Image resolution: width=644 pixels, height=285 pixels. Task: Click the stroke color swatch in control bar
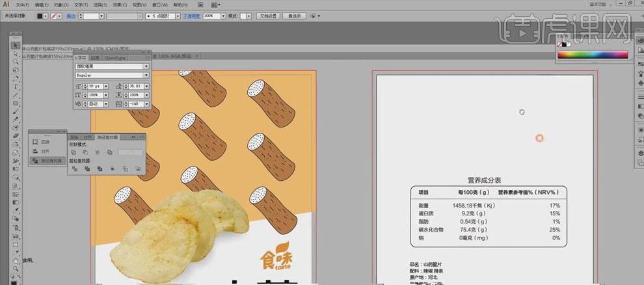[53, 16]
